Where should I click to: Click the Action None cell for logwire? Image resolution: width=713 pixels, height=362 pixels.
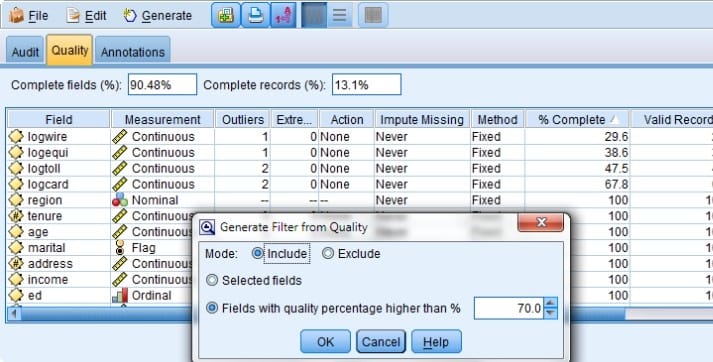[x=346, y=136]
